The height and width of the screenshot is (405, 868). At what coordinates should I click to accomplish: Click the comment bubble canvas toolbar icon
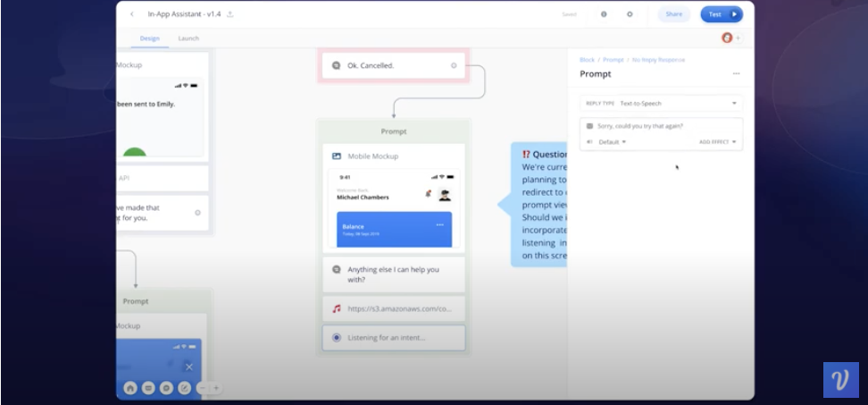coord(167,388)
